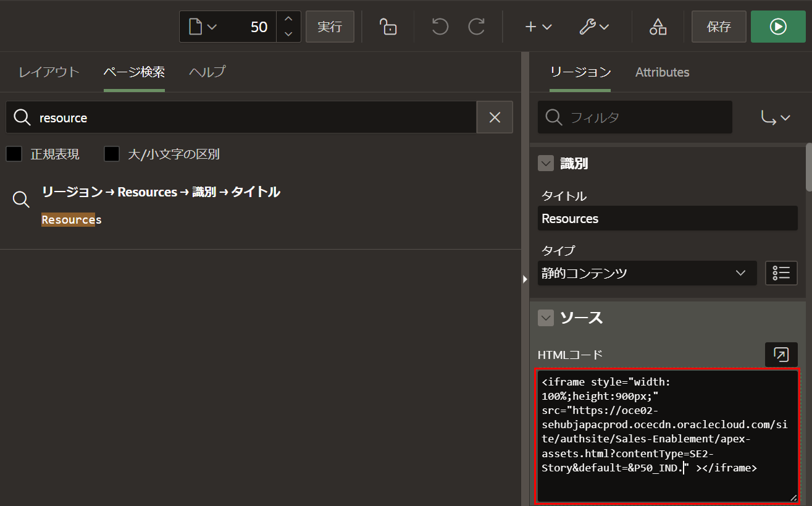The height and width of the screenshot is (506, 812).
Task: Open the search result リージョン → Resources → 識別 → タイトル
Action: [161, 192]
